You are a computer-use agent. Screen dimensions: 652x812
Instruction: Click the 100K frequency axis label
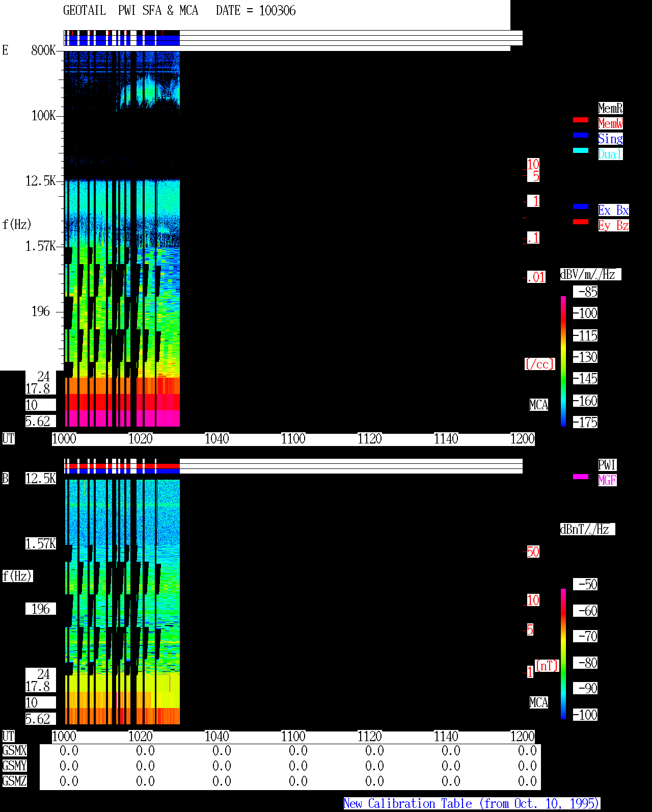pyautogui.click(x=43, y=115)
